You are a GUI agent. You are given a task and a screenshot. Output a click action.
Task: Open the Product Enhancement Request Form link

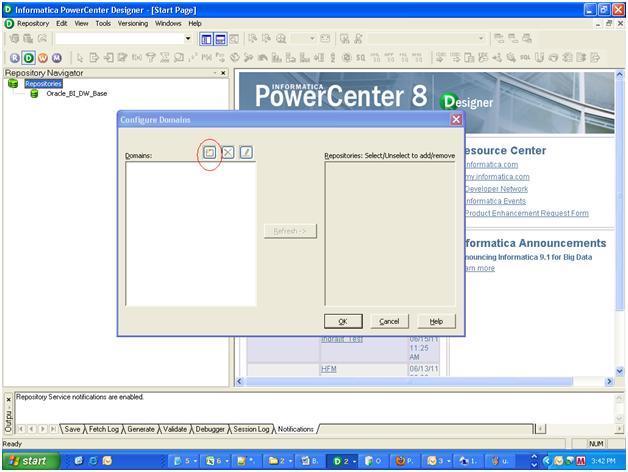527,213
